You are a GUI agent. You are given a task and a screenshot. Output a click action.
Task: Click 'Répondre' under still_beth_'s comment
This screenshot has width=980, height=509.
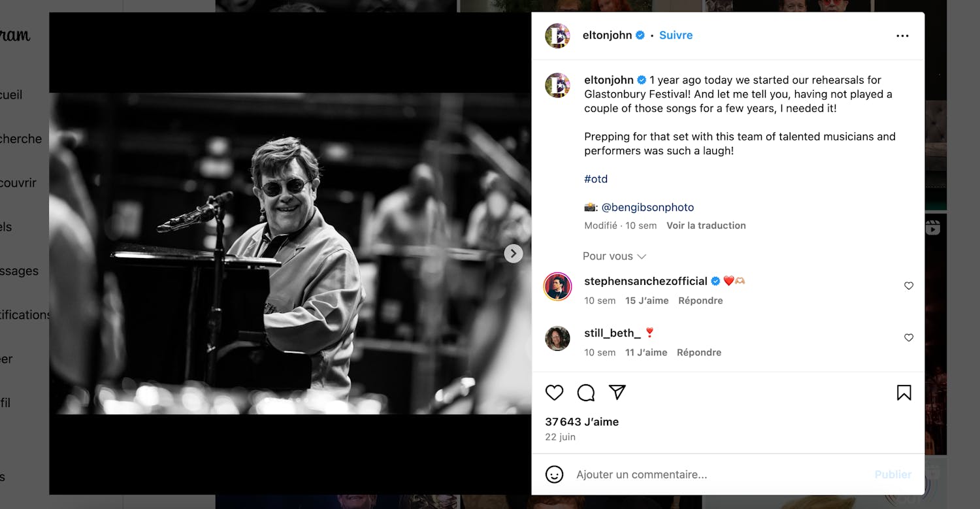(x=699, y=352)
